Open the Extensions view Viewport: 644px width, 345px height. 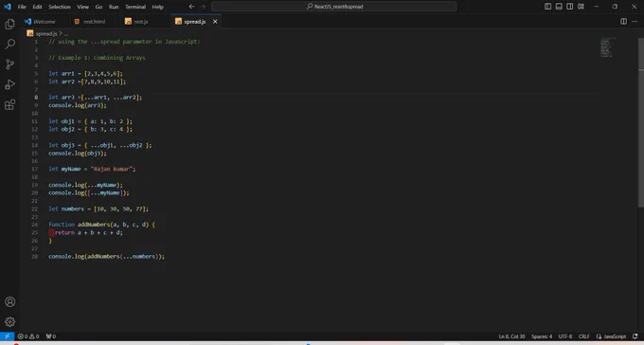[x=9, y=105]
